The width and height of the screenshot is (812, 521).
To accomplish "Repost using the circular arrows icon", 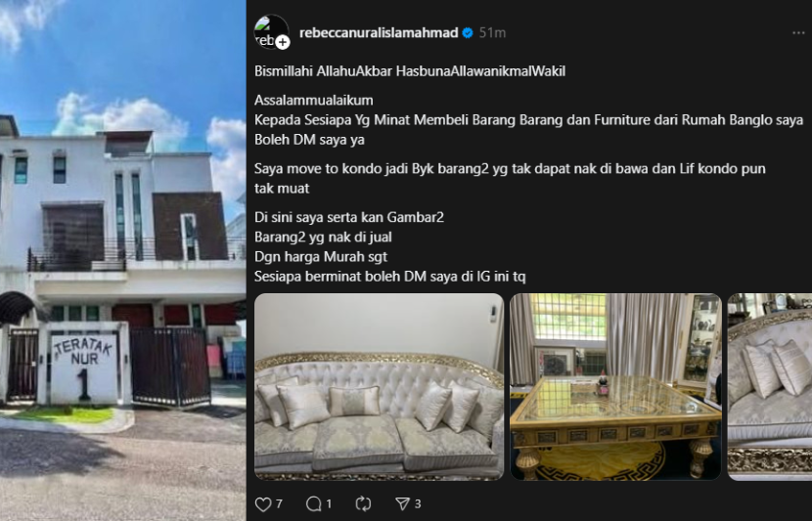I will [x=363, y=504].
